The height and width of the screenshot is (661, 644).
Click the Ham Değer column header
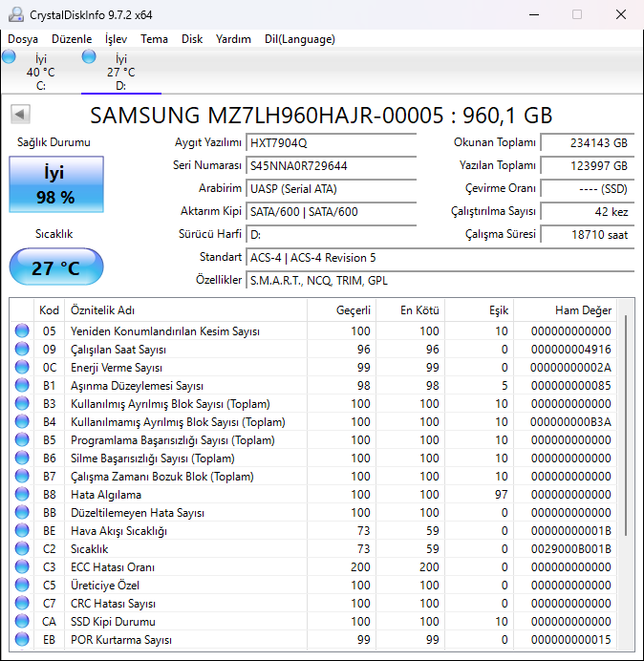(583, 310)
